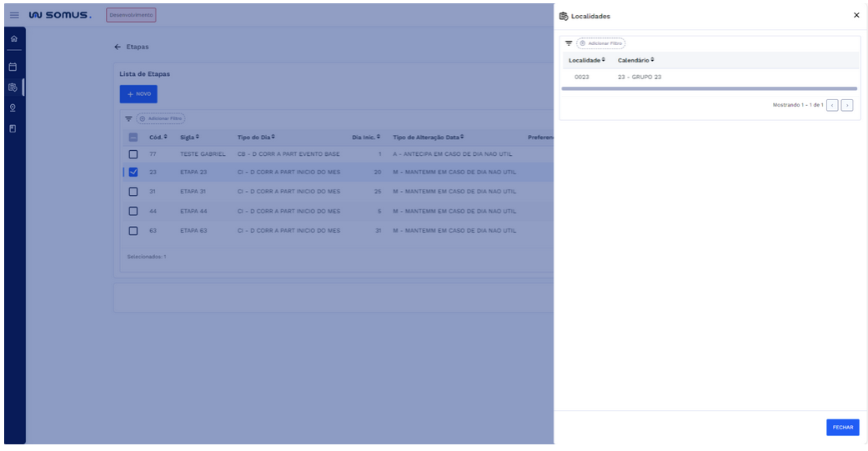The image size is (868, 451).
Task: Sort the panel by the Localidade column
Action: point(587,60)
